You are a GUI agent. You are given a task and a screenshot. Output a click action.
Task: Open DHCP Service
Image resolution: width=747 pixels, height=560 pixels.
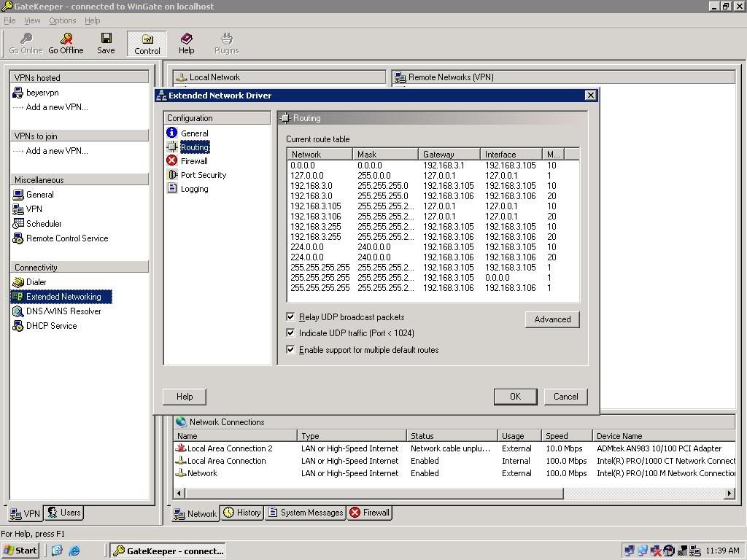44,326
